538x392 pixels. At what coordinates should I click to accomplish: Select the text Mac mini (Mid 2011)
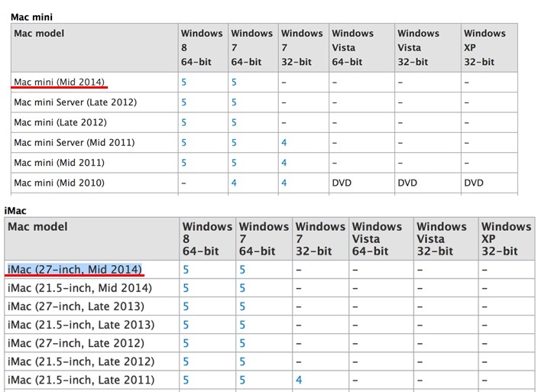[x=59, y=163]
